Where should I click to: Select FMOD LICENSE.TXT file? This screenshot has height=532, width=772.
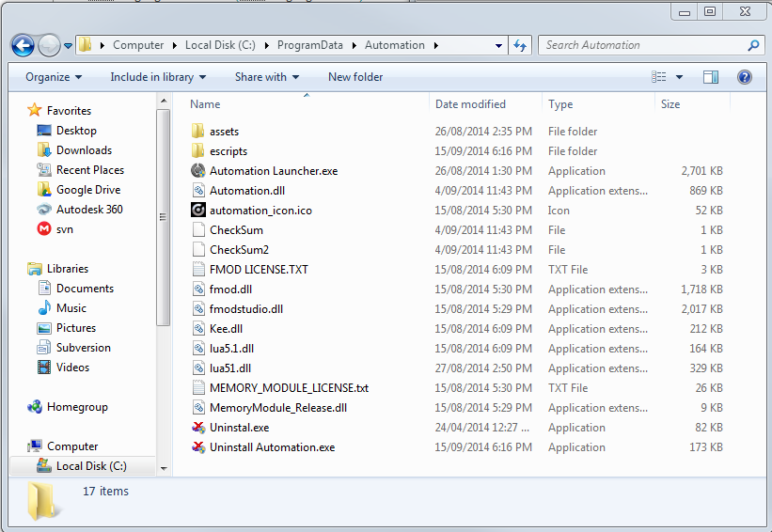(259, 270)
